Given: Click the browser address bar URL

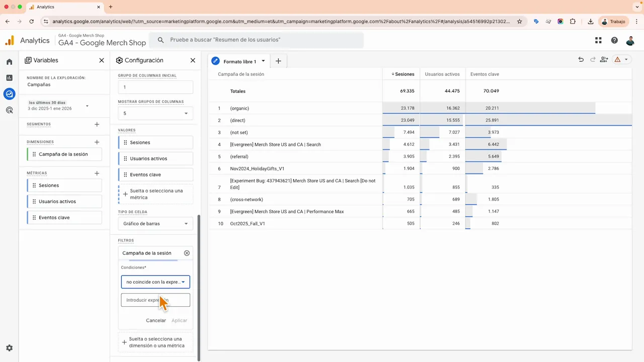Looking at the screenshot, I should pos(281,22).
